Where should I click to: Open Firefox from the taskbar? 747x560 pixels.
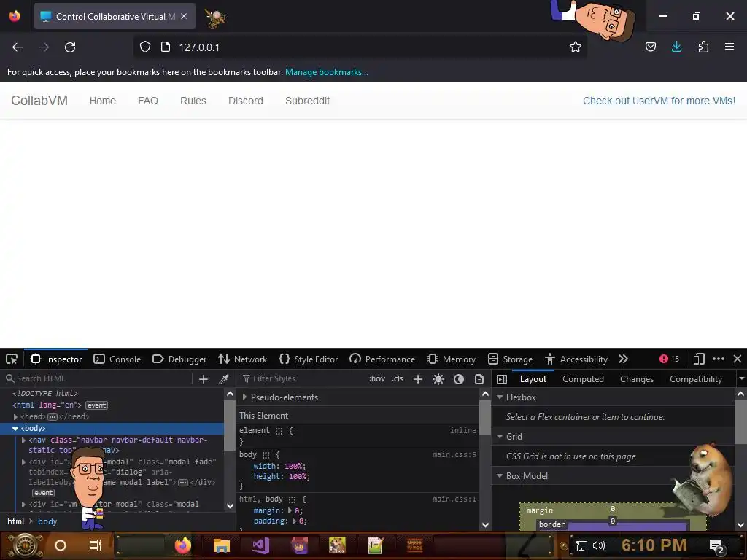coord(182,545)
